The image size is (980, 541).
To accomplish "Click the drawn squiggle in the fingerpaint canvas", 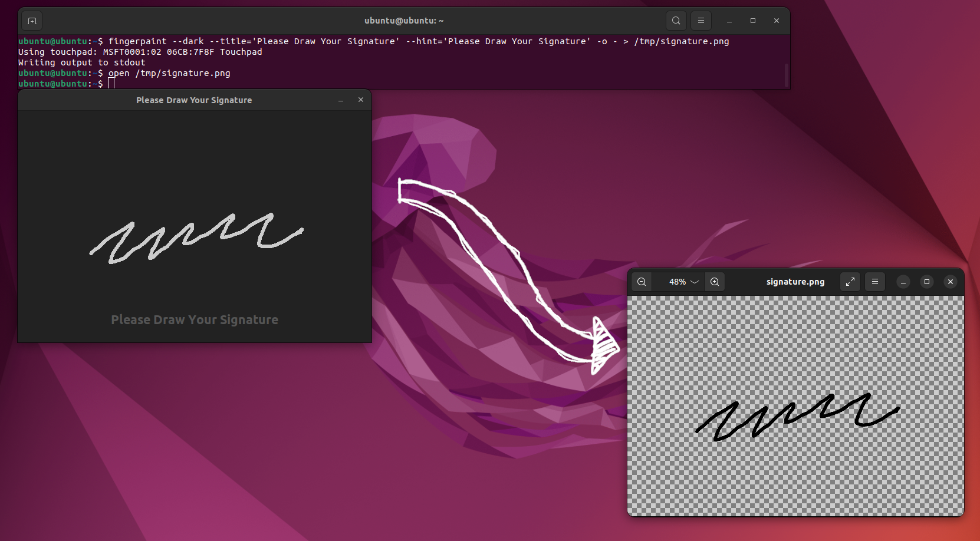I will [x=195, y=236].
